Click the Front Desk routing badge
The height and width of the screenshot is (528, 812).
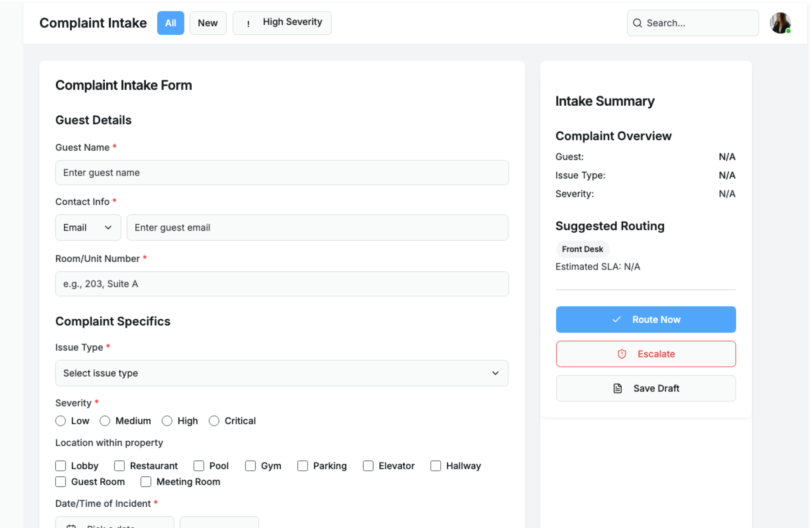pyautogui.click(x=582, y=249)
